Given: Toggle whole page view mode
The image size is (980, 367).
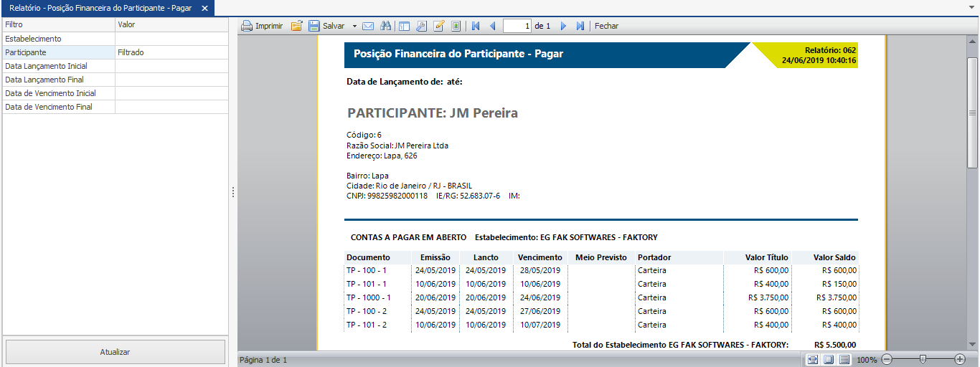Looking at the screenshot, I should pos(829,359).
